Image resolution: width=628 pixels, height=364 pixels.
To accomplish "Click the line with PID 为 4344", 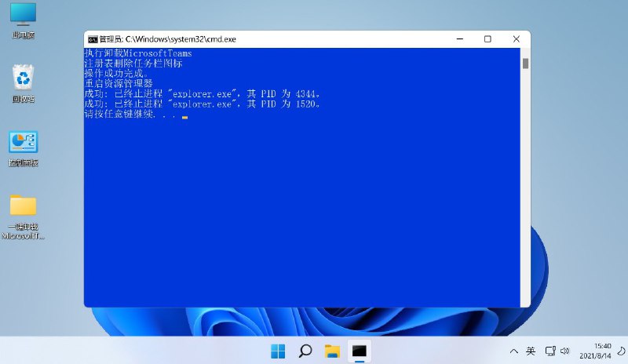I will point(203,93).
